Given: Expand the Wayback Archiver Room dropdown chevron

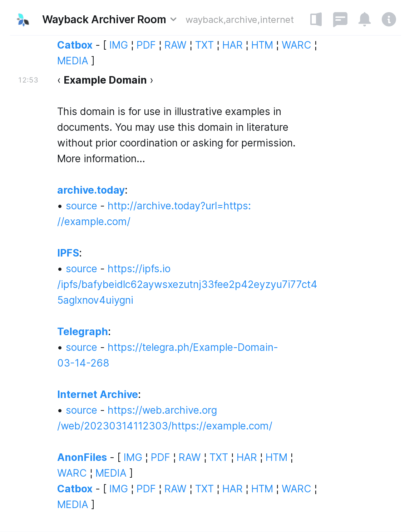Looking at the screenshot, I should coord(173,19).
